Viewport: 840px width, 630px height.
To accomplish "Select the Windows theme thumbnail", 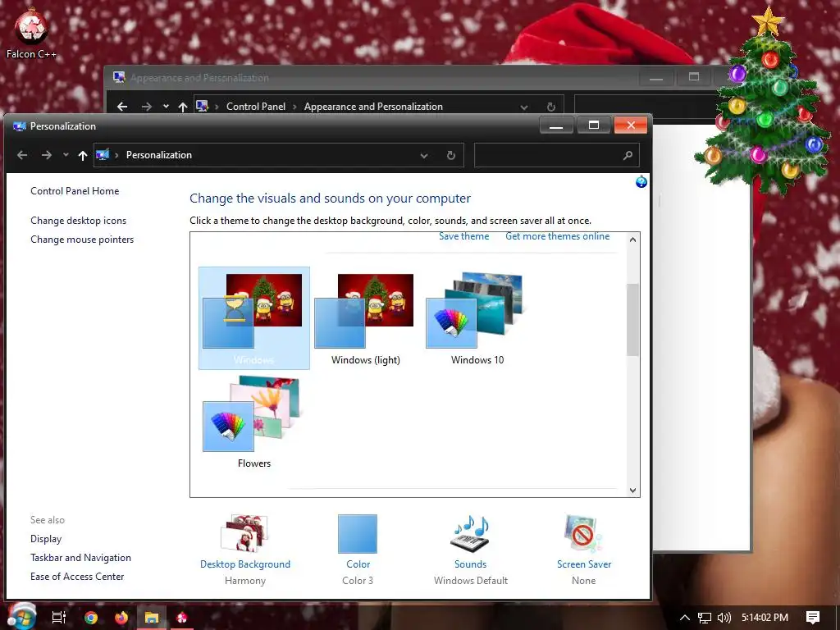I will [x=254, y=318].
